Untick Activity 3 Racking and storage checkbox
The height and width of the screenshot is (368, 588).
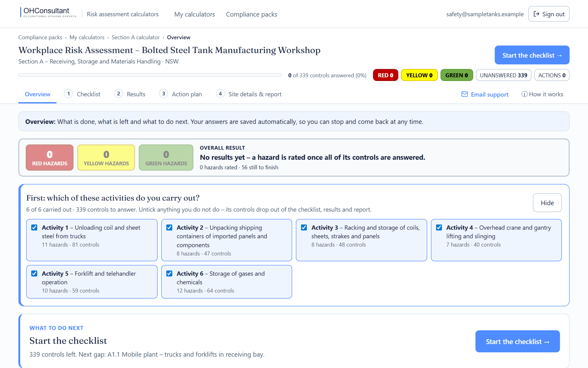click(x=304, y=228)
